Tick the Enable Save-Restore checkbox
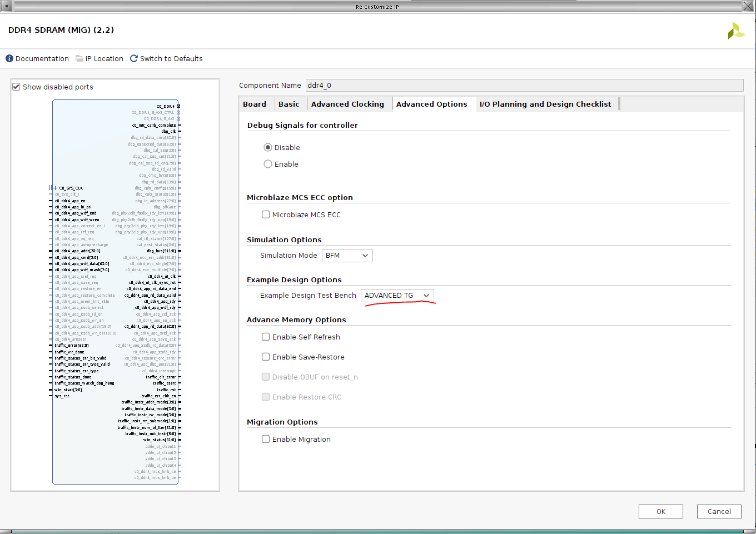This screenshot has height=534, width=756. 266,357
